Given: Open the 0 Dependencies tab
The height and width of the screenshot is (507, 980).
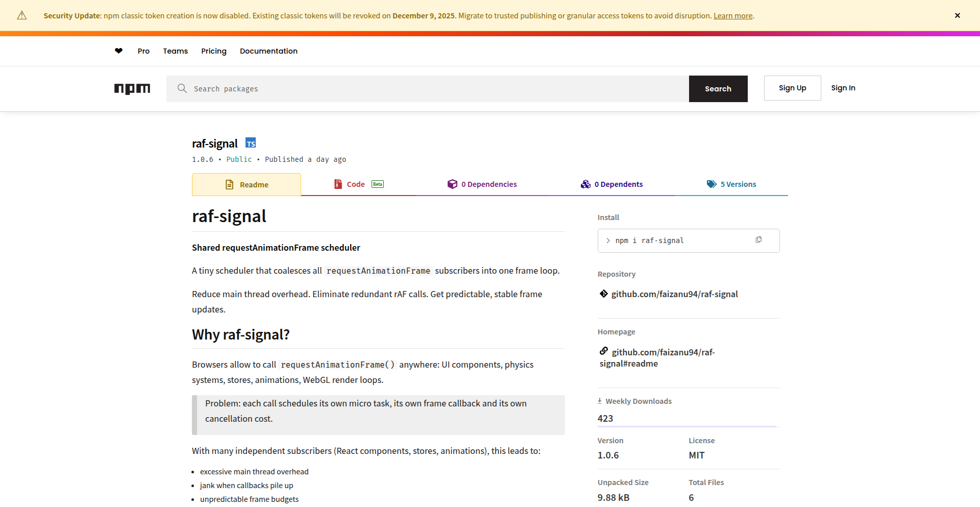Looking at the screenshot, I should point(482,184).
